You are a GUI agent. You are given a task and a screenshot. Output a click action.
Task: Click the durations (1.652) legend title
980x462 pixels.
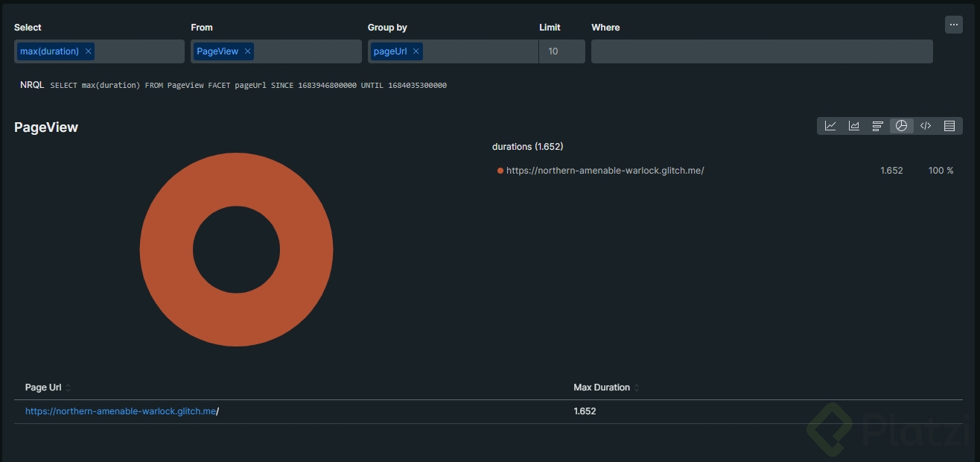527,147
